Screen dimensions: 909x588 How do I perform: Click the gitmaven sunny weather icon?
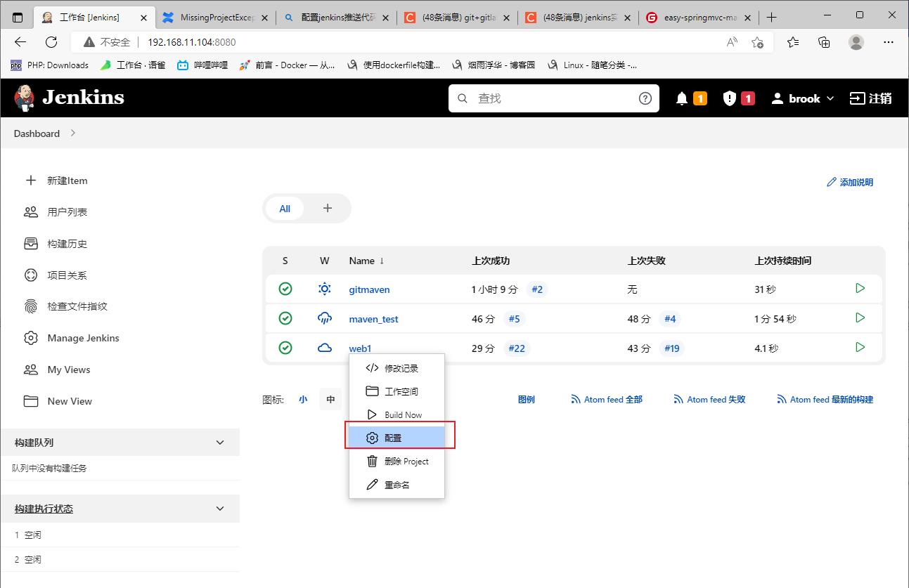[324, 289]
